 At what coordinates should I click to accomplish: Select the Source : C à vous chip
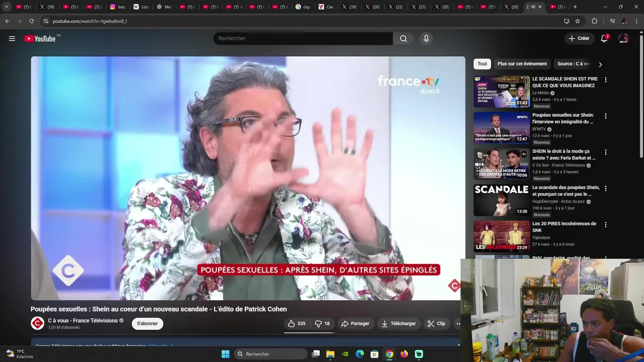[x=574, y=64]
